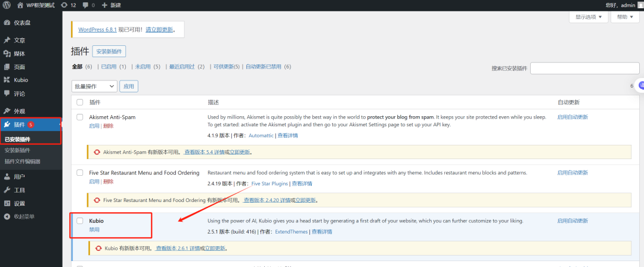Image resolution: width=644 pixels, height=267 pixels.
Task: Expand the 显示选项 screen options
Action: (588, 17)
